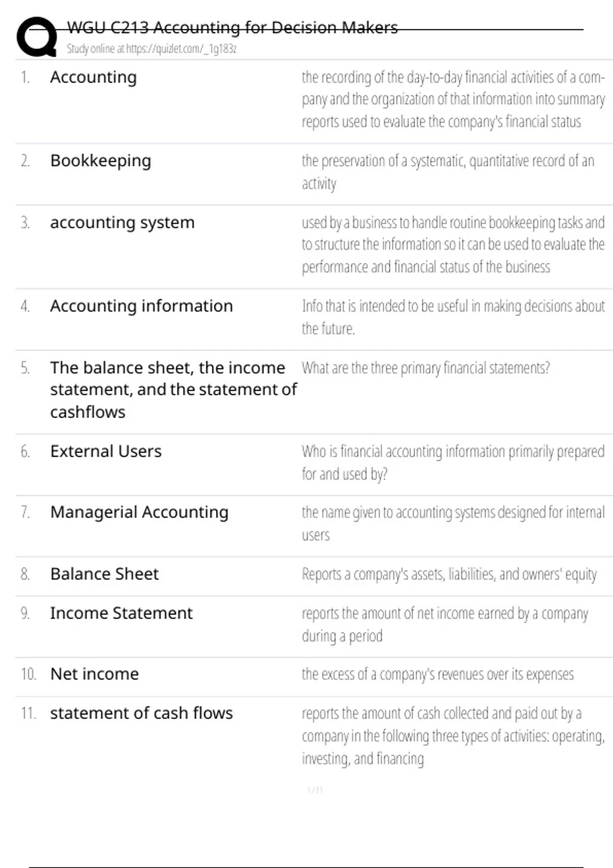
Task: Click the definition about a systematic quantitative record
Action: [x=447, y=172]
